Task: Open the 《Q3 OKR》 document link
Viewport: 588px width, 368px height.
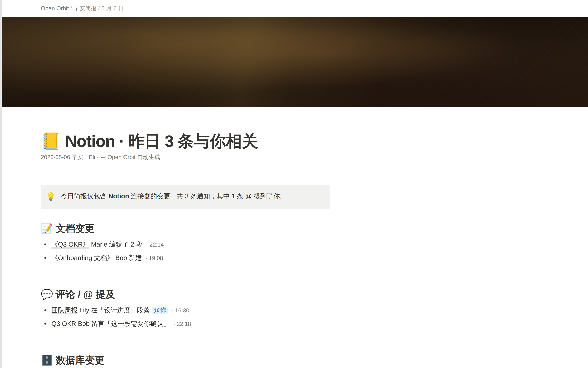Action: click(70, 244)
